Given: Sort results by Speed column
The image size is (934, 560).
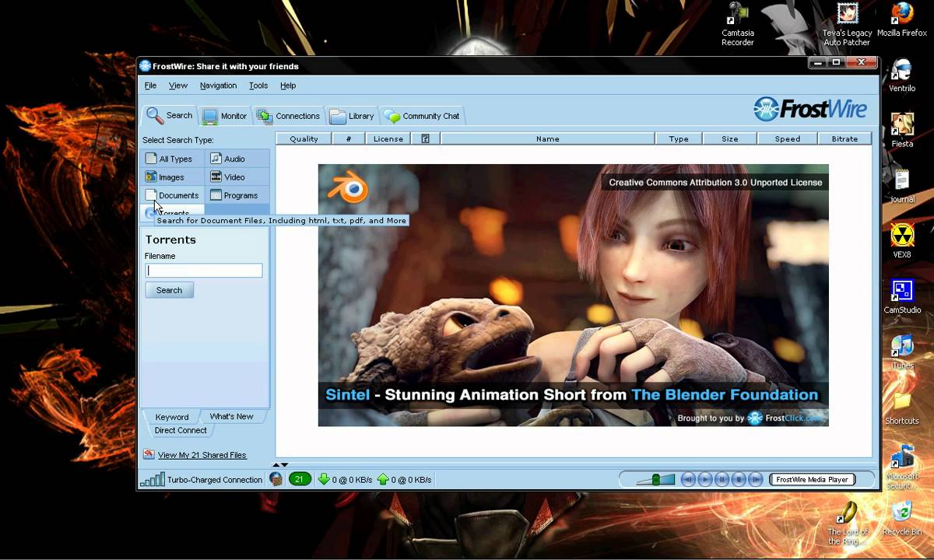Looking at the screenshot, I should tap(787, 138).
